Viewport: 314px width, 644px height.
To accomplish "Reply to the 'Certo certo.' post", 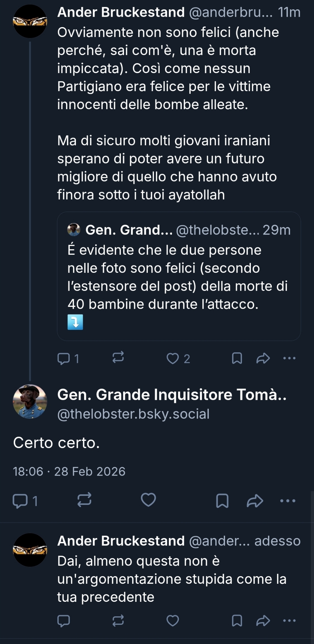I will tap(20, 501).
